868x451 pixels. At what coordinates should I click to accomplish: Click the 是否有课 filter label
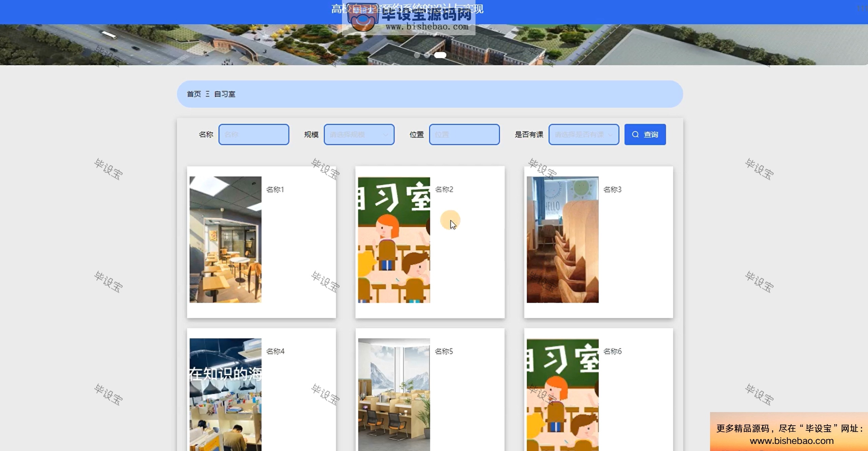coord(529,134)
